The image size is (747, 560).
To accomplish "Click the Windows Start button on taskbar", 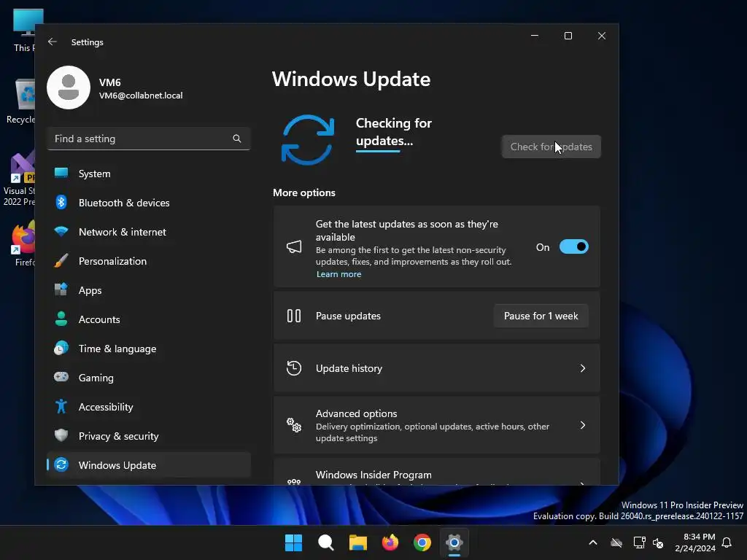I will 293,542.
